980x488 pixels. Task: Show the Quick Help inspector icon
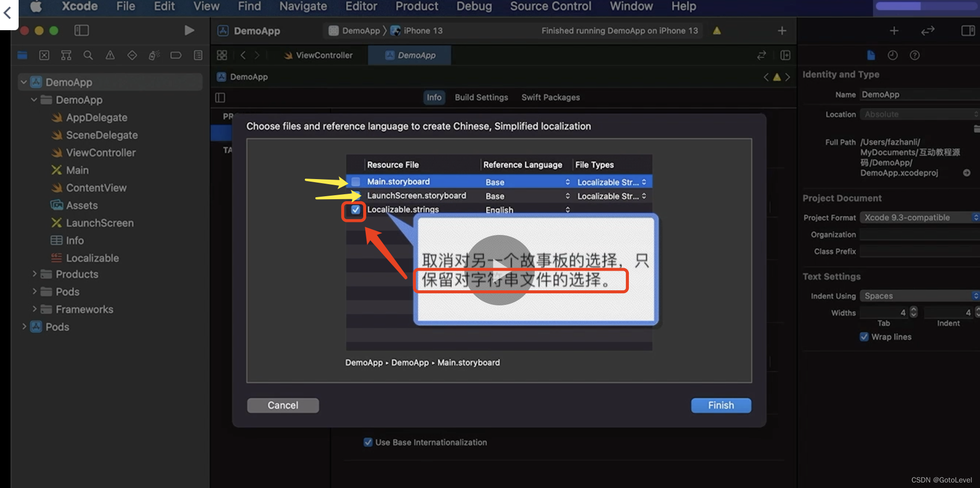point(915,55)
